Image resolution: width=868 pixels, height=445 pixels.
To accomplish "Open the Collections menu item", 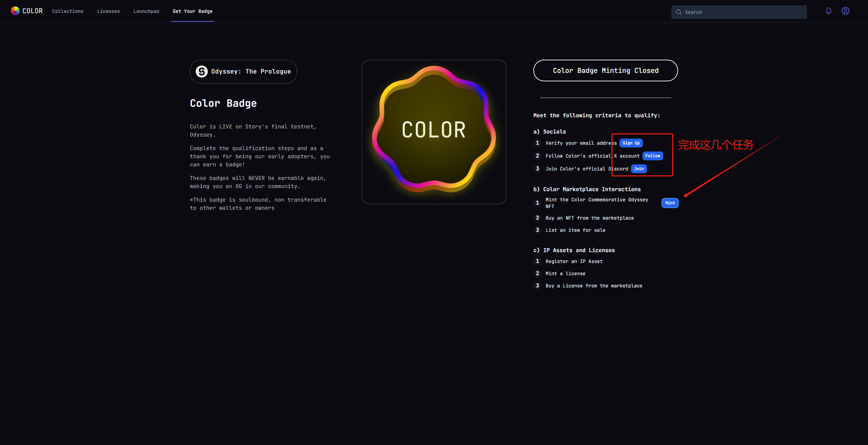I will pos(68,11).
